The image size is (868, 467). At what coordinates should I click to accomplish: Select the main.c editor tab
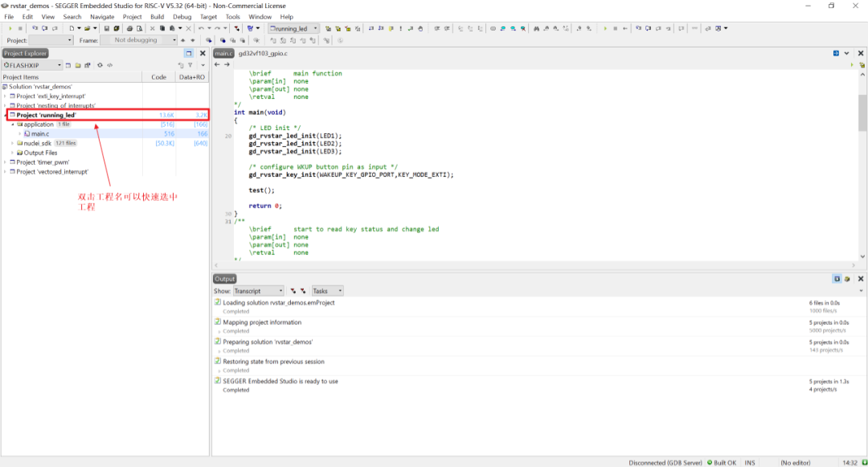pyautogui.click(x=223, y=54)
